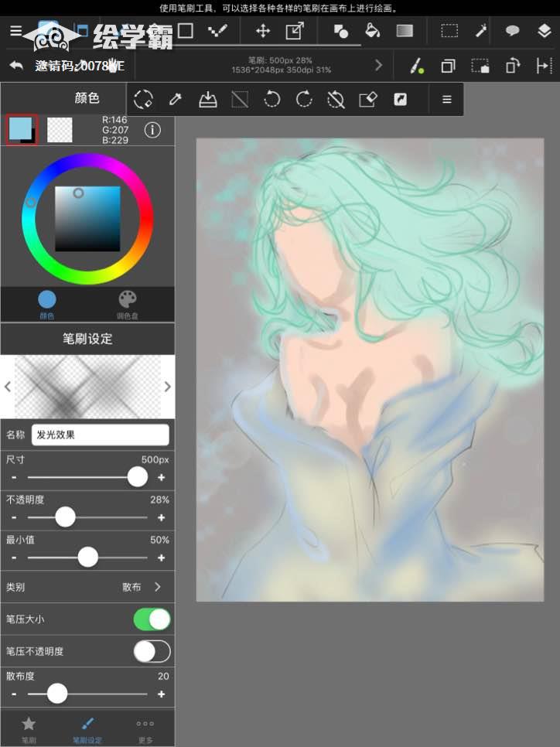Screen dimensions: 560x747
Task: Click the 散布度 slider handle
Action: click(x=57, y=694)
